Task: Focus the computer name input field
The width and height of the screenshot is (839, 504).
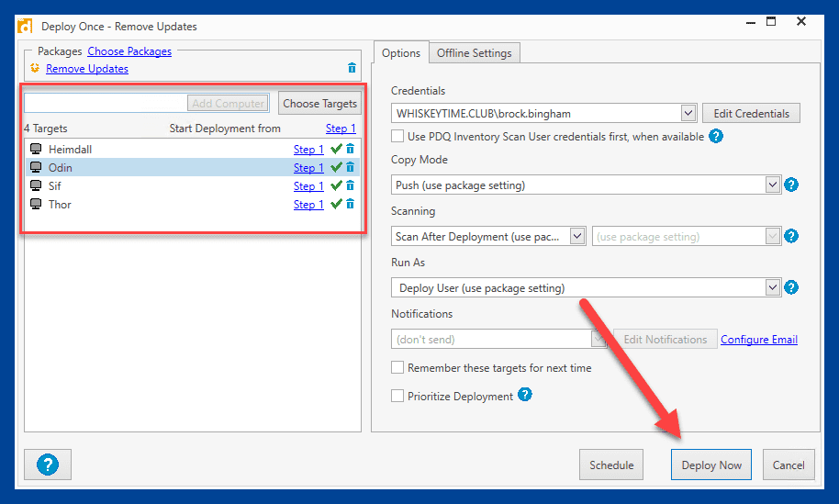Action: tap(106, 103)
